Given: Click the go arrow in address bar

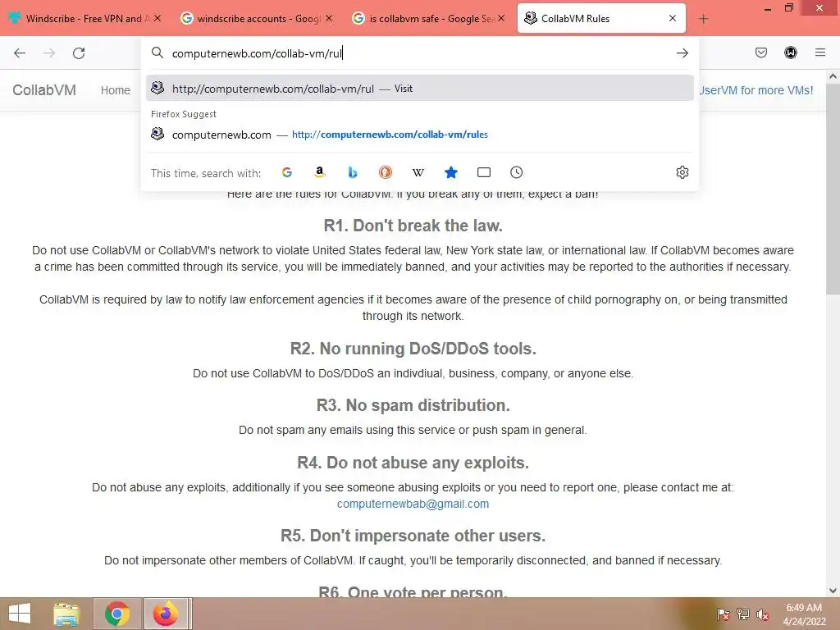Looking at the screenshot, I should point(682,53).
